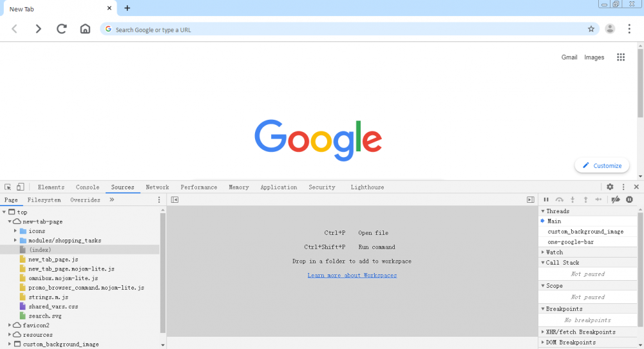Hide the navigator sidebar icon
This screenshot has height=349, width=644.
tap(175, 200)
